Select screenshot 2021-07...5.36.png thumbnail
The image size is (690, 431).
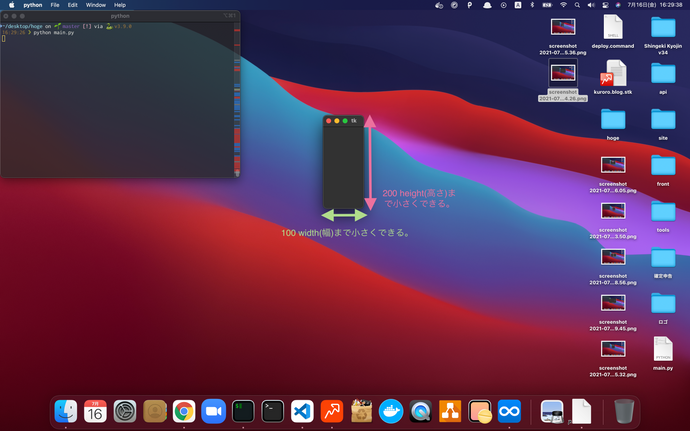pyautogui.click(x=563, y=27)
